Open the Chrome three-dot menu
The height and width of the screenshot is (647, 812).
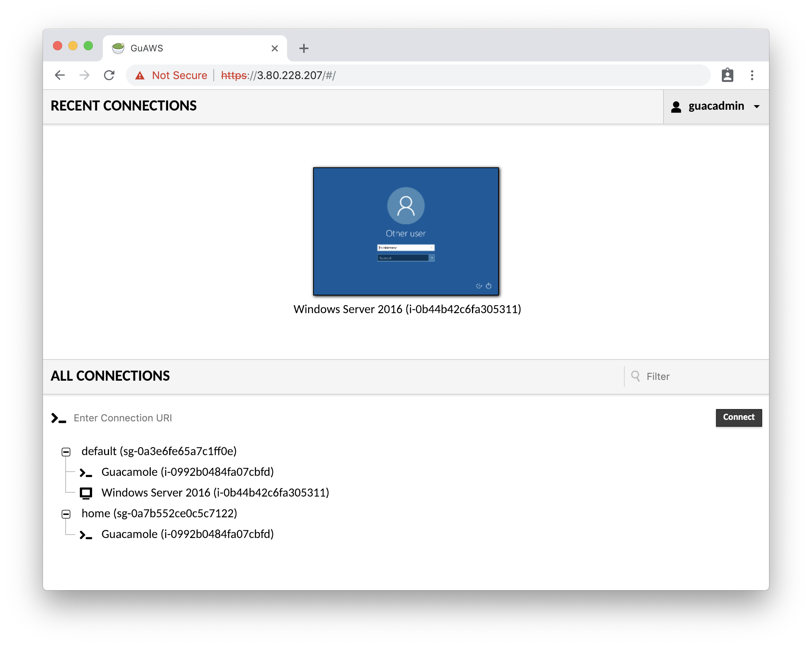point(752,75)
